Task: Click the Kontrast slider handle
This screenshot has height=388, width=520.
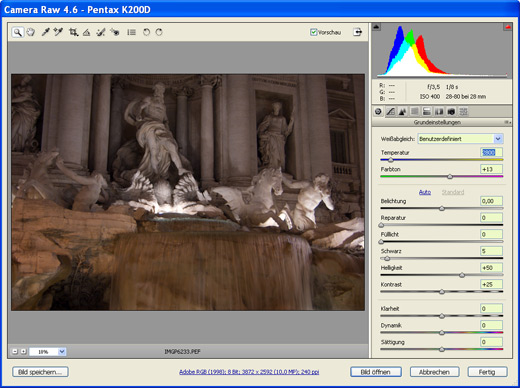Action: (442, 292)
